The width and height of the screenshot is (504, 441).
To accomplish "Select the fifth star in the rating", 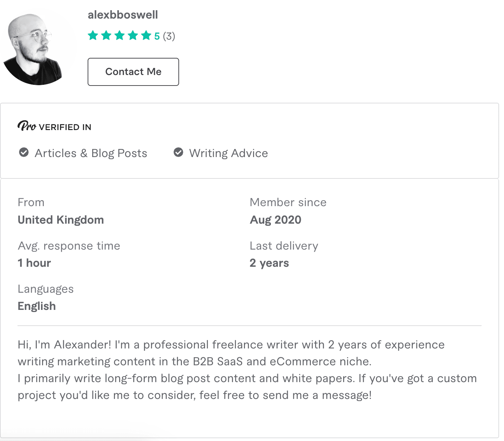I will tap(145, 35).
